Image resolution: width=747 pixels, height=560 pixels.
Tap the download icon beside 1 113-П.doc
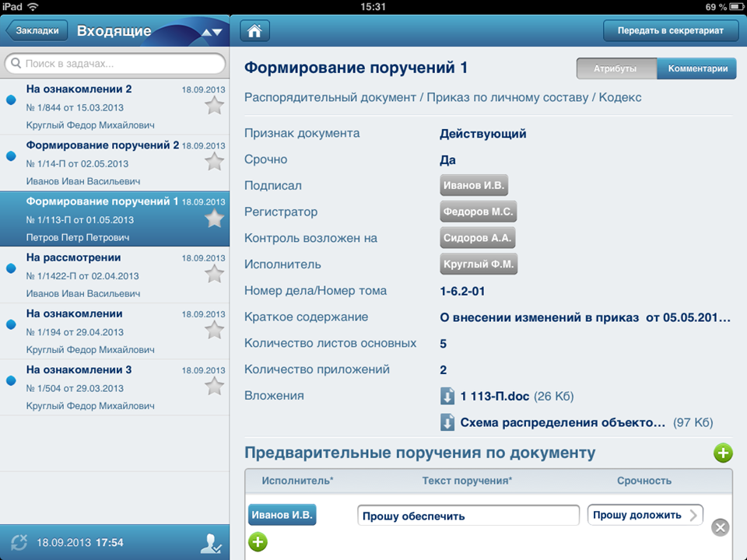coord(446,396)
